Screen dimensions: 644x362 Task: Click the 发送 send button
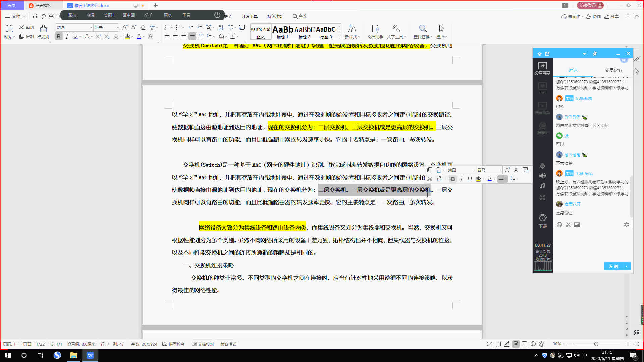[614, 266]
